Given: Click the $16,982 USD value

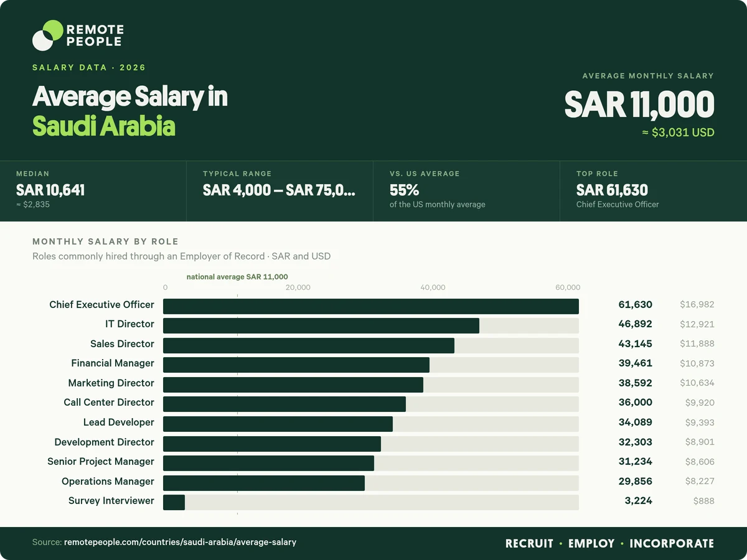Looking at the screenshot, I should coord(697,304).
